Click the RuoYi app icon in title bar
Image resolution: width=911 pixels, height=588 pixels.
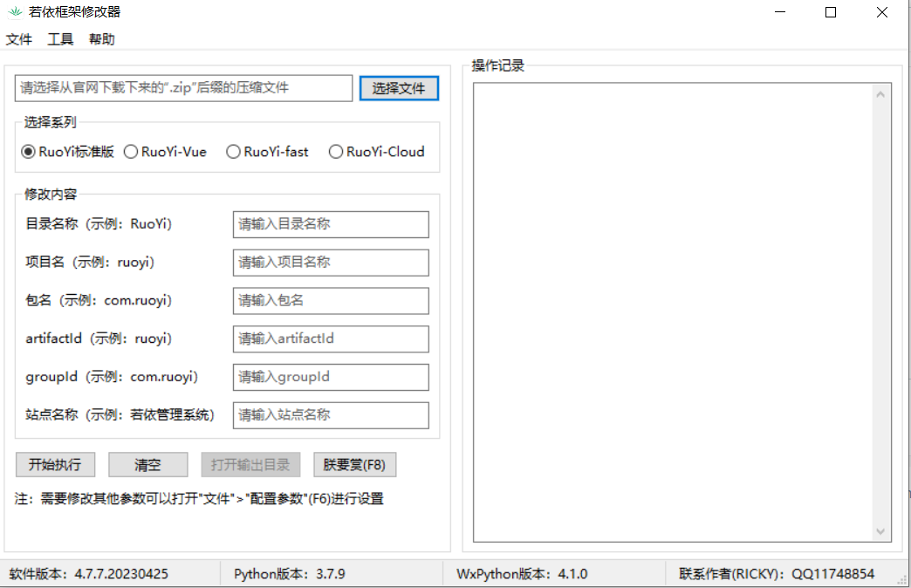pos(14,12)
